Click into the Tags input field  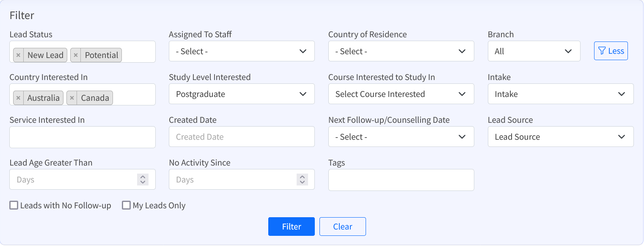401,180
